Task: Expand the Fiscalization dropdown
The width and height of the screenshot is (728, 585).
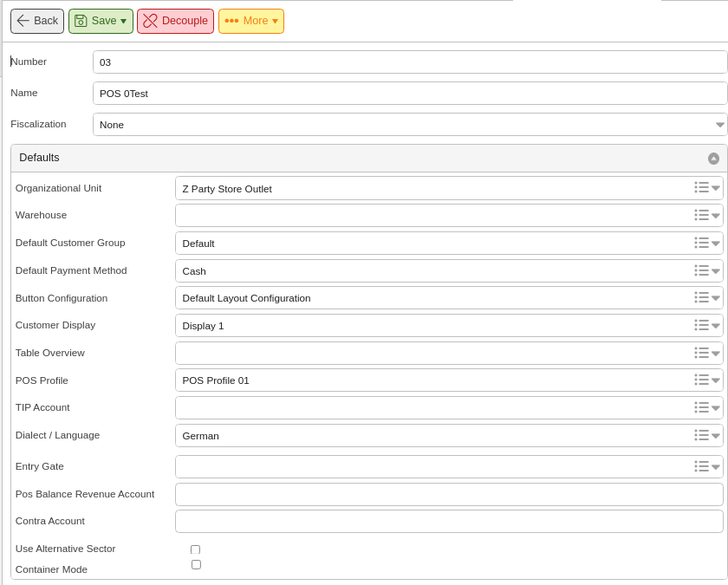Action: click(719, 125)
